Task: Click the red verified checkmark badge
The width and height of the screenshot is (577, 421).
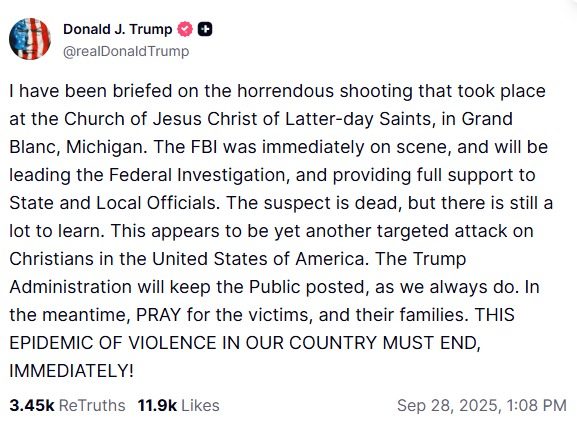Action: [x=185, y=29]
